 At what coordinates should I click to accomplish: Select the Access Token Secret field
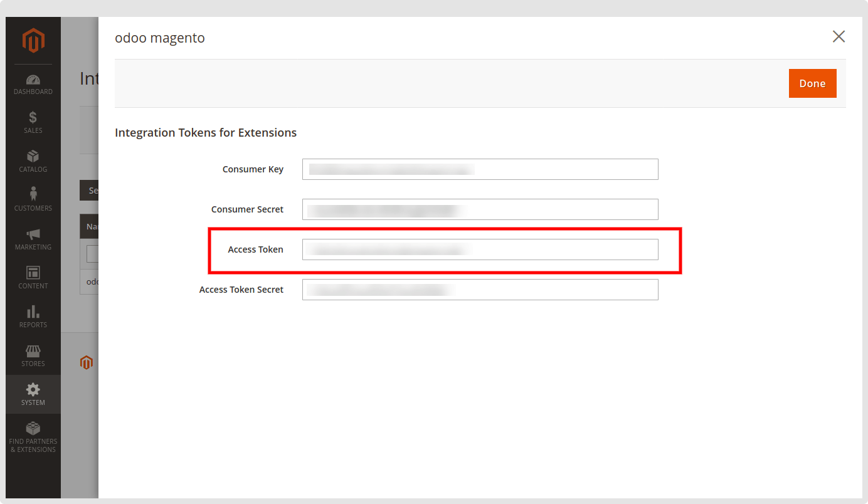tap(480, 290)
